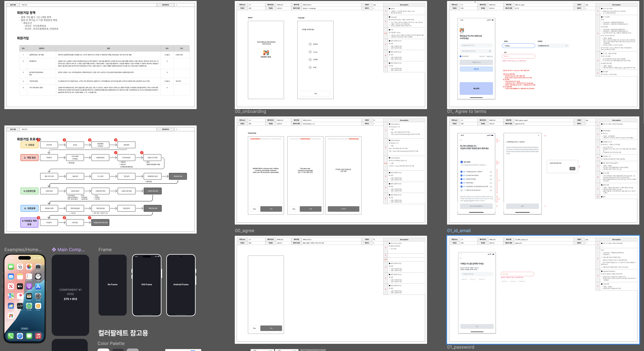Screen dimensions: 644x351
Task: Select the English language radio button
Action: coord(310,52)
